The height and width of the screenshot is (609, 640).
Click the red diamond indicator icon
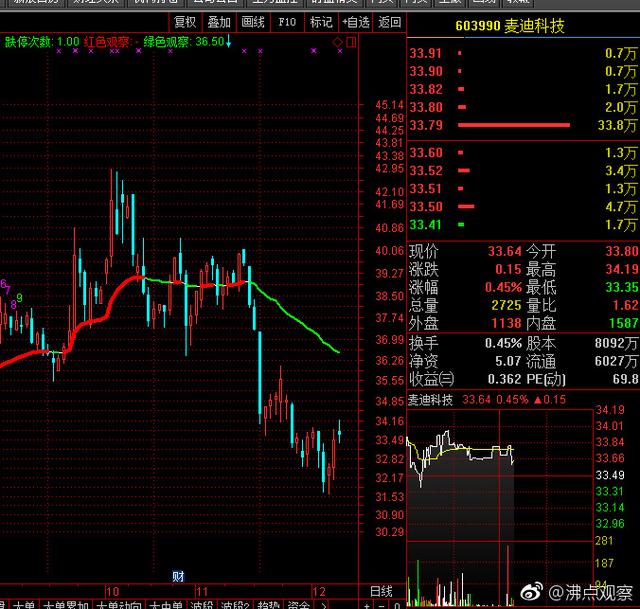click(x=338, y=42)
